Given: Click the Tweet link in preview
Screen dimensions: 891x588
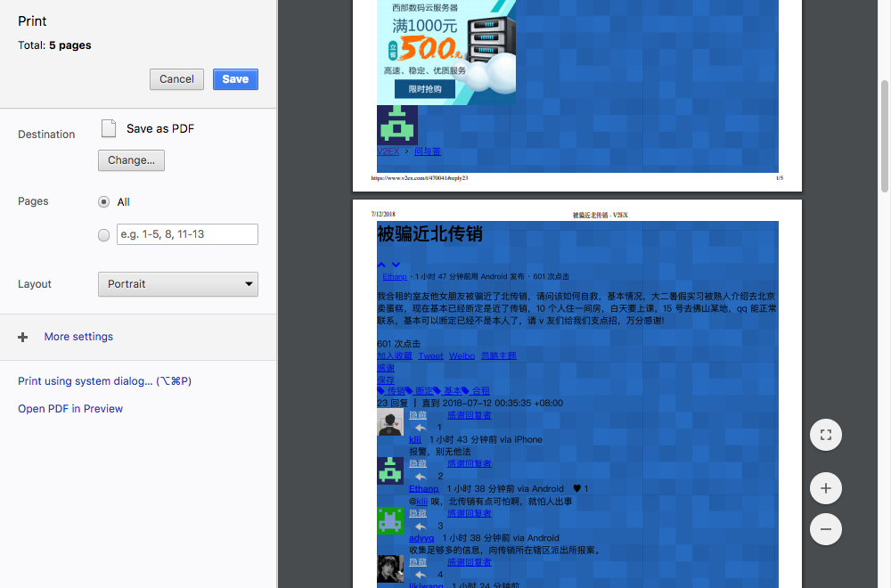Looking at the screenshot, I should [x=430, y=355].
